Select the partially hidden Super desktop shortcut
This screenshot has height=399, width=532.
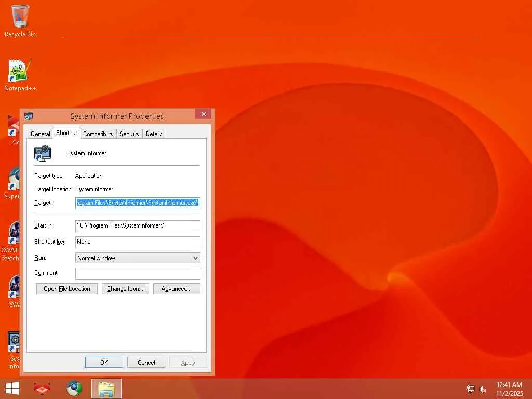[x=12, y=183]
